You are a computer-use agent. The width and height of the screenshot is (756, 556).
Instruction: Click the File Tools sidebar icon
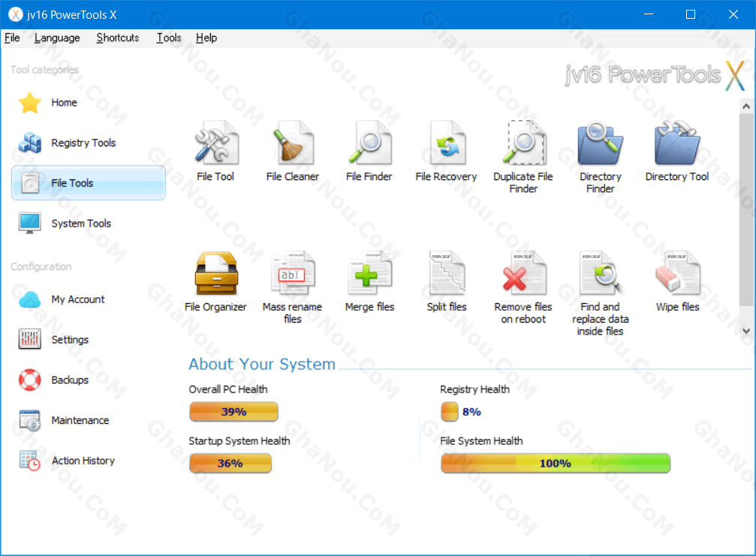coord(30,183)
